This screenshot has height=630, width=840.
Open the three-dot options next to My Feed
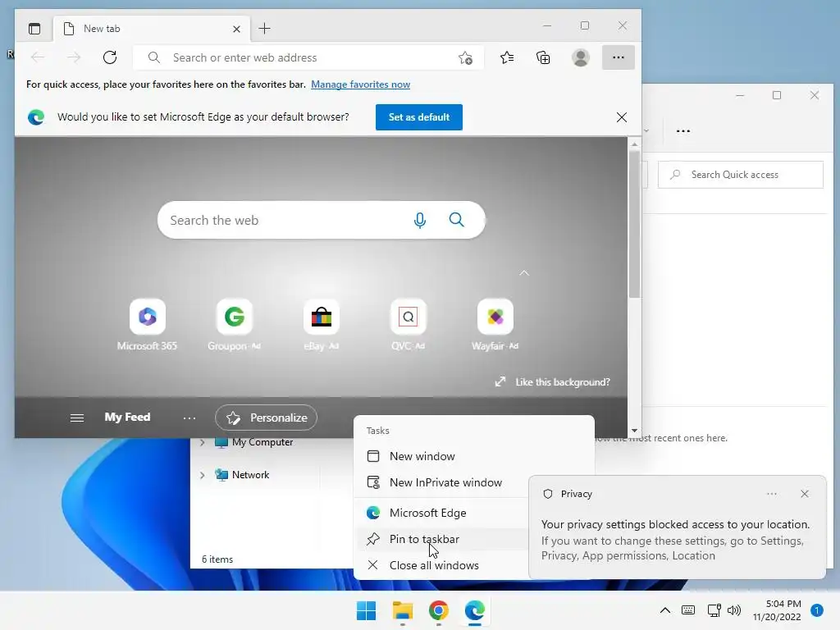pos(189,418)
